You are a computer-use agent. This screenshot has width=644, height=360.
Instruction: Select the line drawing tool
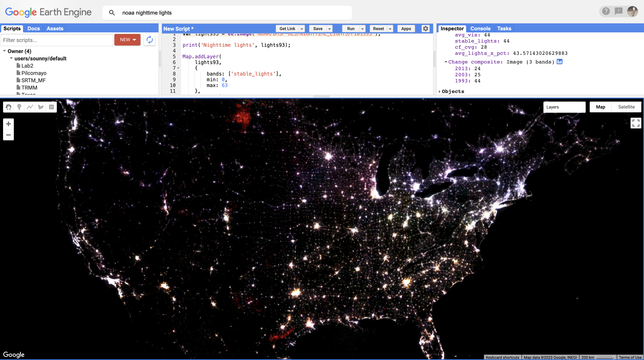click(30, 107)
